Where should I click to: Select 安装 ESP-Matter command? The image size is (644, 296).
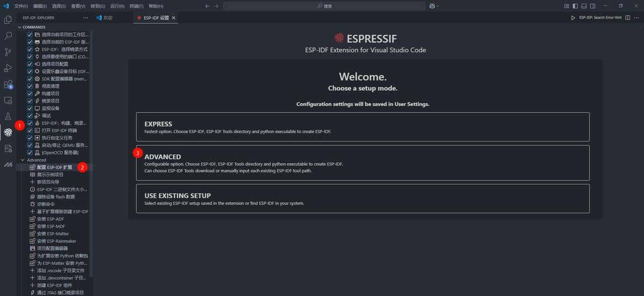pos(53,234)
